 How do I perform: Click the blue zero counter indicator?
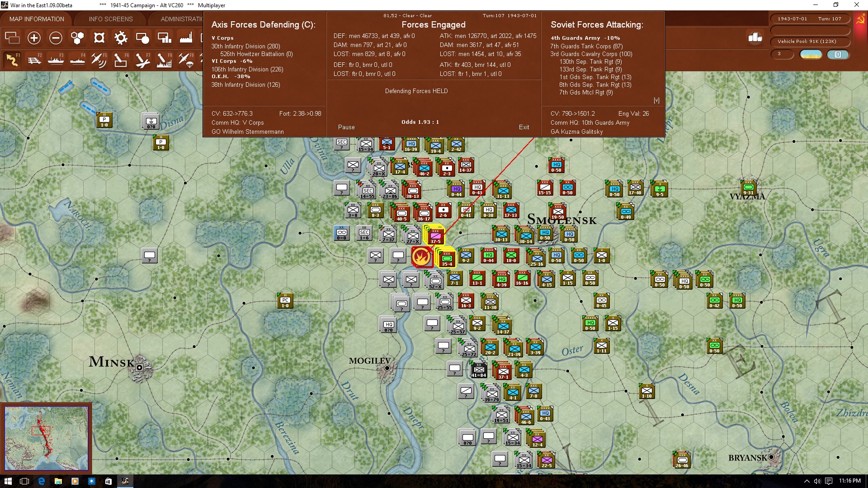pos(838,55)
